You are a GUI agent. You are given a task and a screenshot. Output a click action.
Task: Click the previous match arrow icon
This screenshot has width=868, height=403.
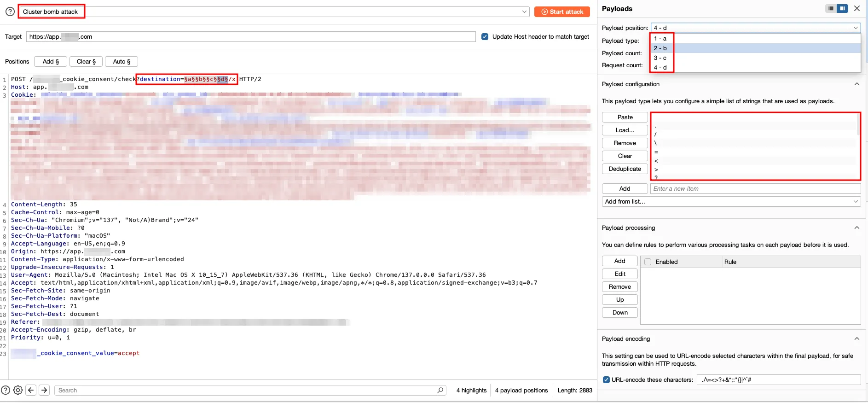pyautogui.click(x=31, y=390)
